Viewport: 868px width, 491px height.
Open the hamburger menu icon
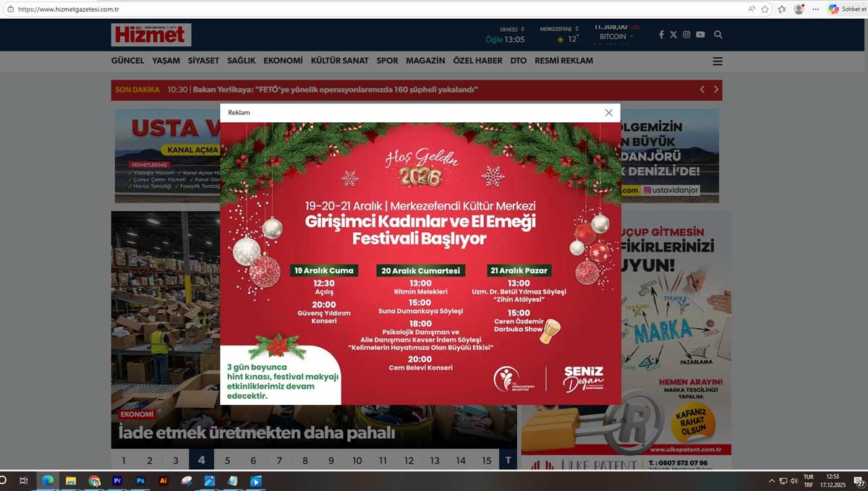718,61
